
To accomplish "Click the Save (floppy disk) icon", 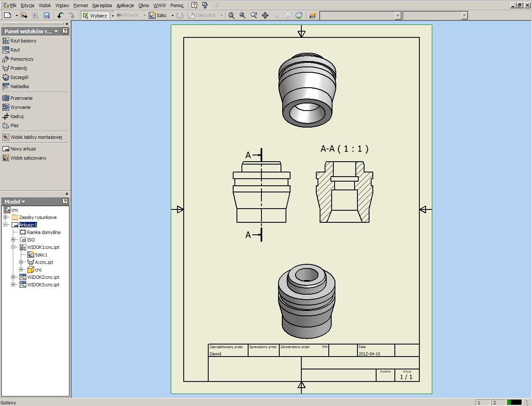I will (x=47, y=15).
